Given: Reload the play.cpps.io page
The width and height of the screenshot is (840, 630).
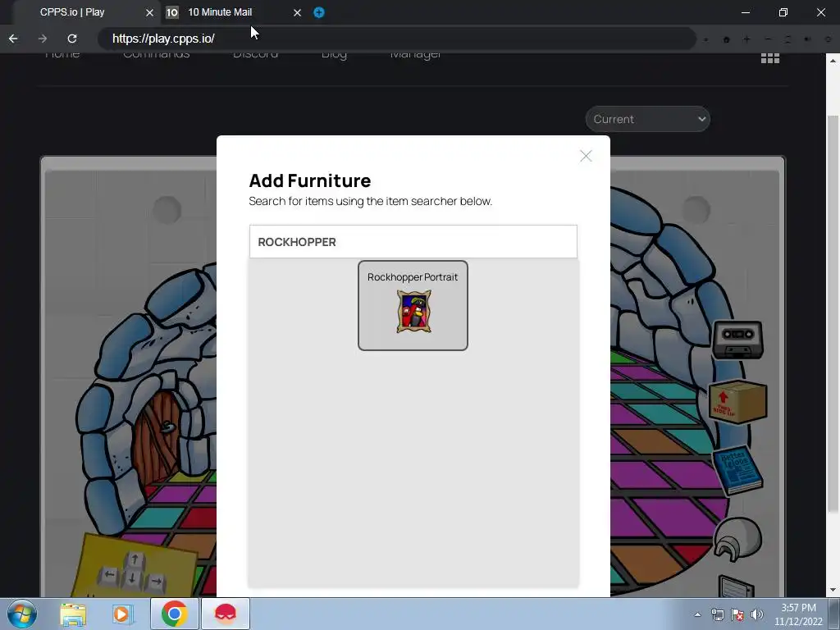Looking at the screenshot, I should click(x=72, y=39).
